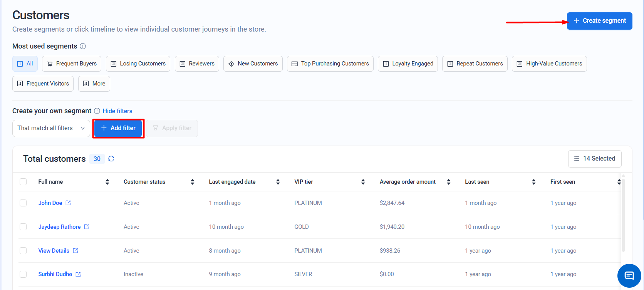Image resolution: width=644 pixels, height=290 pixels.
Task: Click the Hide filters link
Action: coord(117,111)
